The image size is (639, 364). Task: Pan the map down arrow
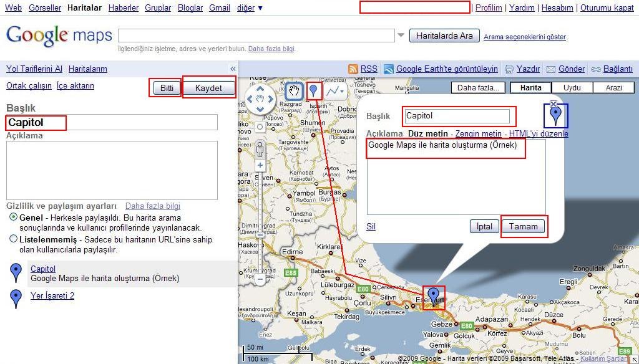point(260,109)
